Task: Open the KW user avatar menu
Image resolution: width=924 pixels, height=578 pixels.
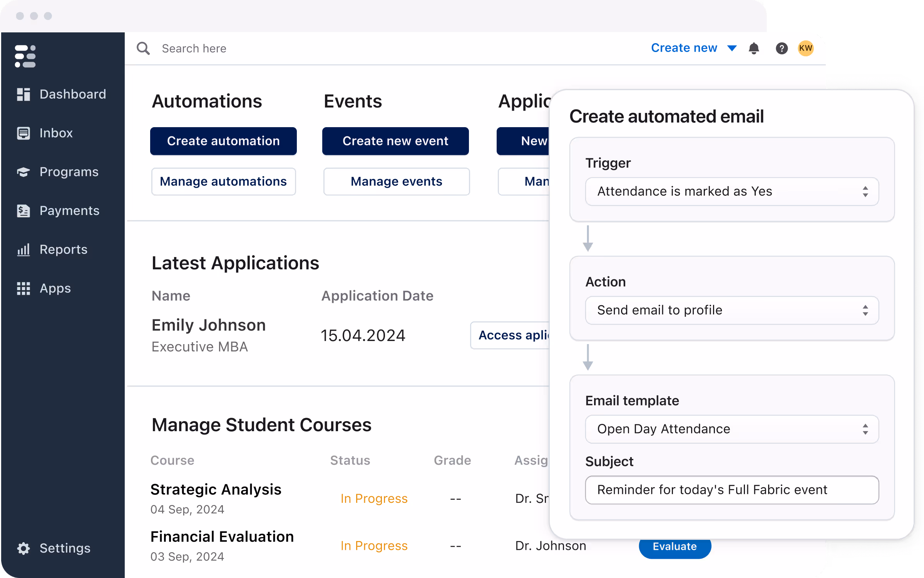Action: tap(805, 48)
